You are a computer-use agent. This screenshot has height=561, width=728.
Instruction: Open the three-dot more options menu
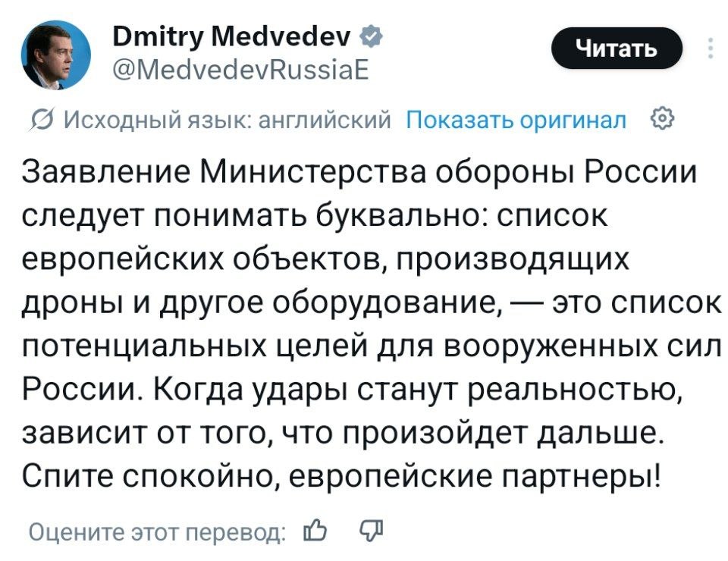(710, 49)
